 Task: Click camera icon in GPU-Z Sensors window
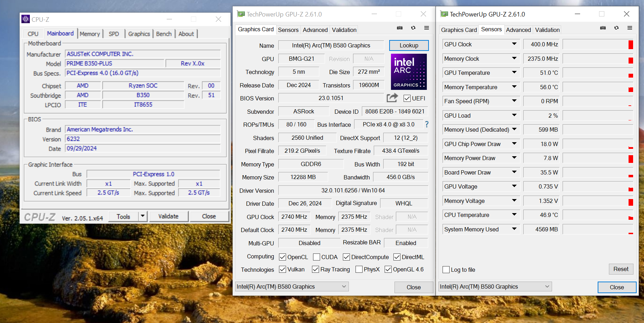603,28
